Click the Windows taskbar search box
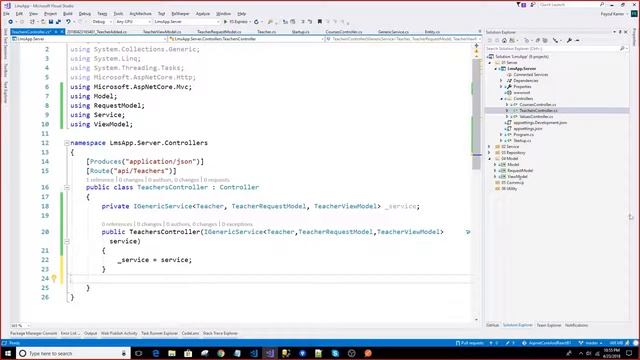This screenshot has height=360, width=640. pos(73,353)
